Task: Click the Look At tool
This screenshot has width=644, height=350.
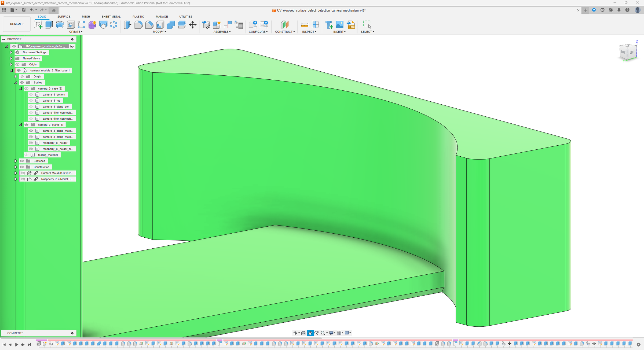Action: point(303,333)
